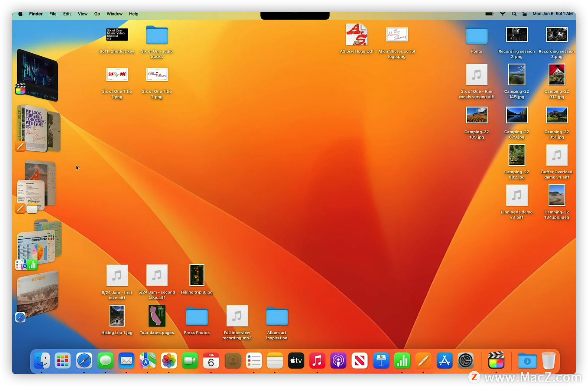Image resolution: width=588 pixels, height=386 pixels.
Task: Launch FaceTime from the Dock
Action: 190,361
